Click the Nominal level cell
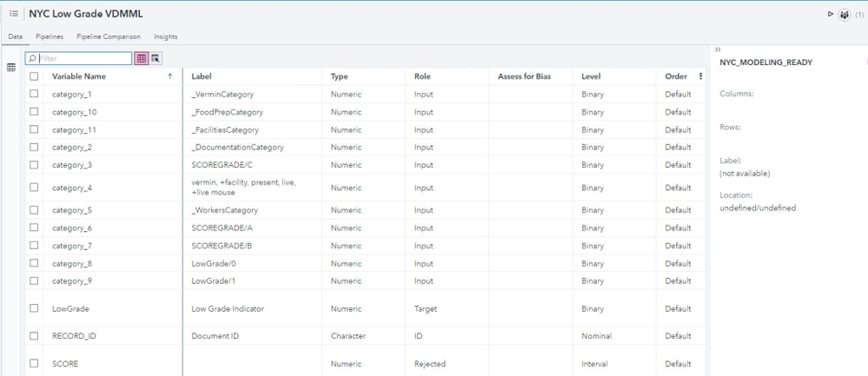The height and width of the screenshot is (376, 868). (x=596, y=336)
